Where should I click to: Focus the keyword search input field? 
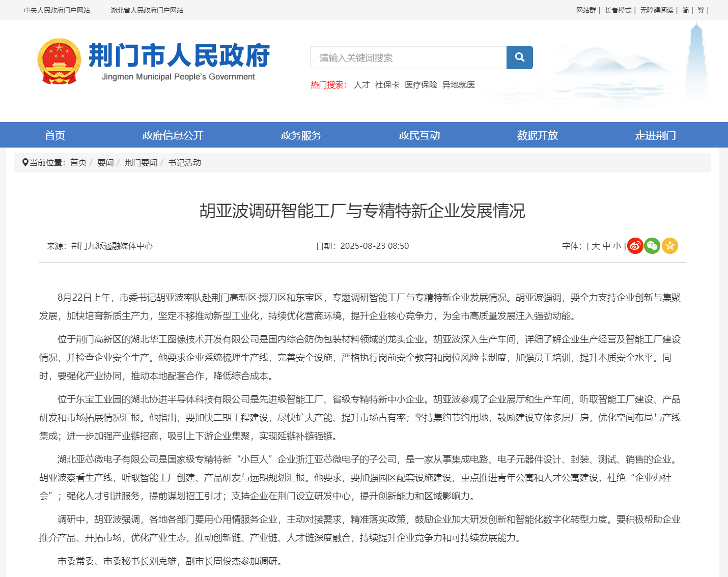[408, 57]
